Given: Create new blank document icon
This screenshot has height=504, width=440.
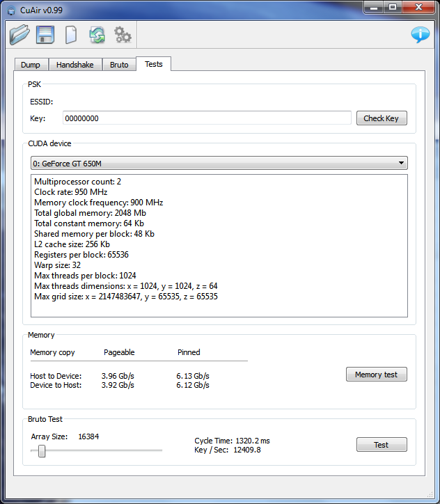Looking at the screenshot, I should pos(71,34).
